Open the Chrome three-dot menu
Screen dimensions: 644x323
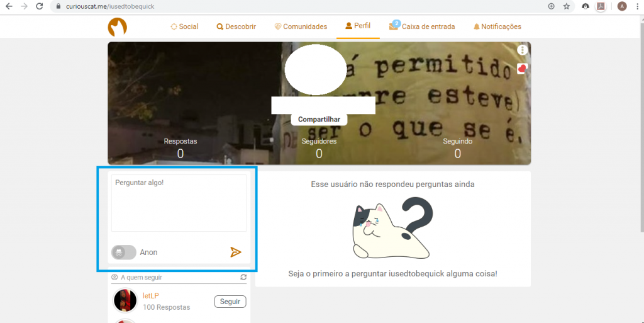point(637,6)
